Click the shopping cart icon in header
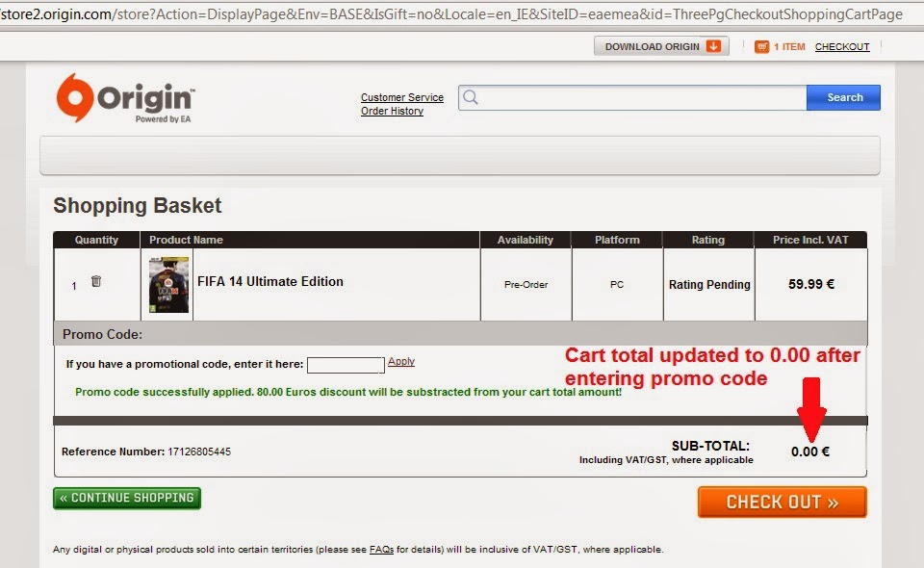 (x=761, y=46)
